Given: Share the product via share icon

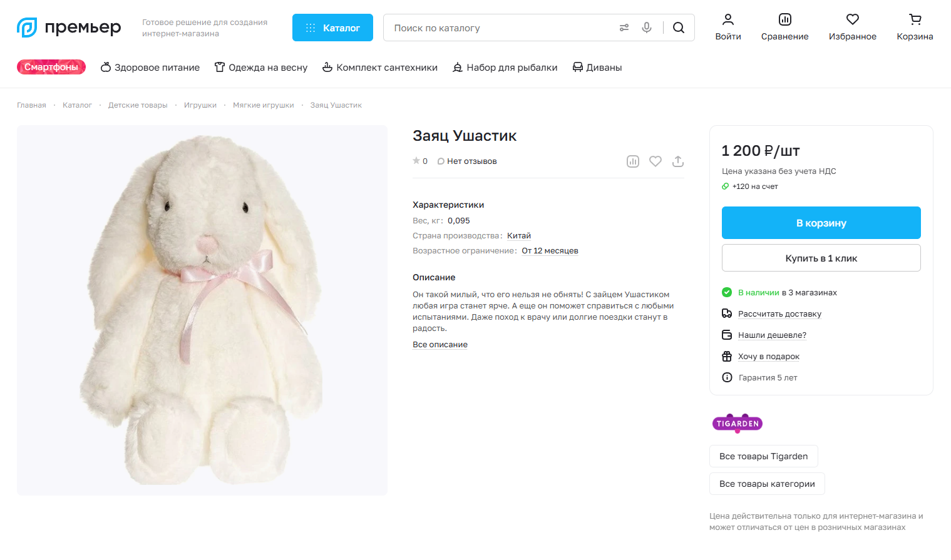Looking at the screenshot, I should click(677, 161).
